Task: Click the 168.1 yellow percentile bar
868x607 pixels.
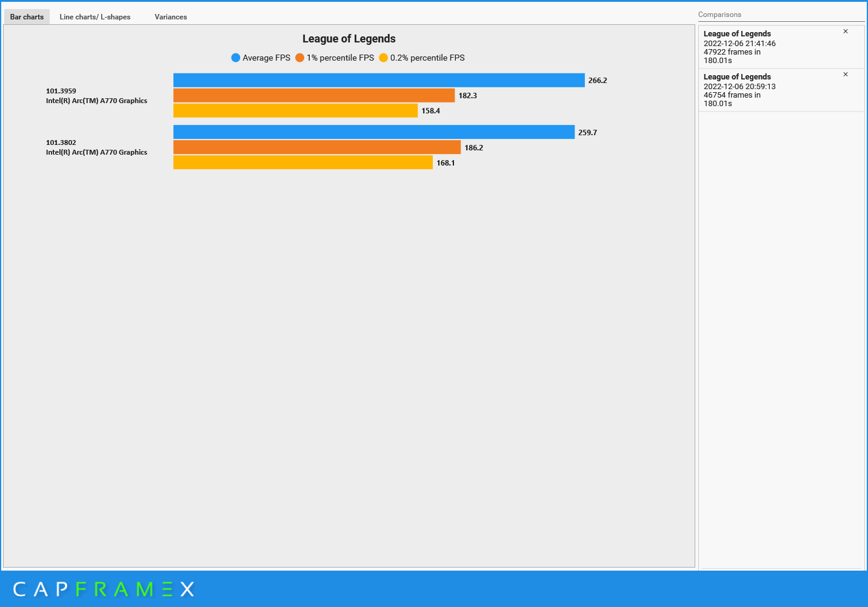Action: click(303, 163)
